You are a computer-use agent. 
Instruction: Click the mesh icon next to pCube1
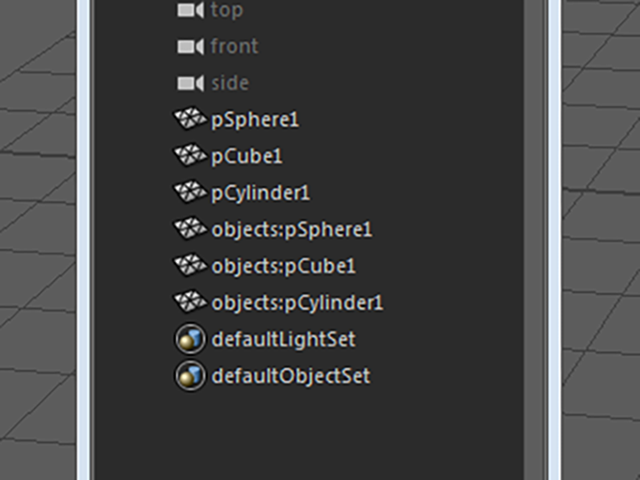pyautogui.click(x=190, y=156)
